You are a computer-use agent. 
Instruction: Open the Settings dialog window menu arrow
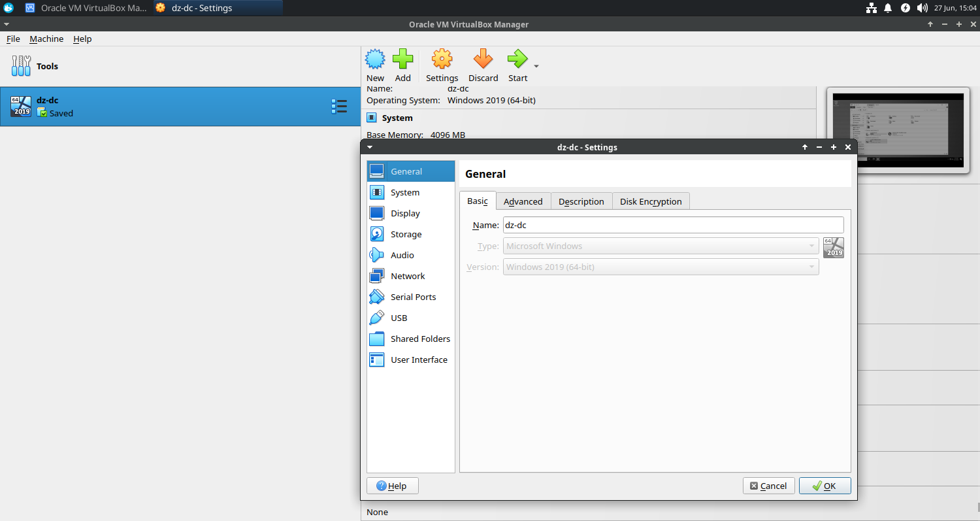click(370, 147)
